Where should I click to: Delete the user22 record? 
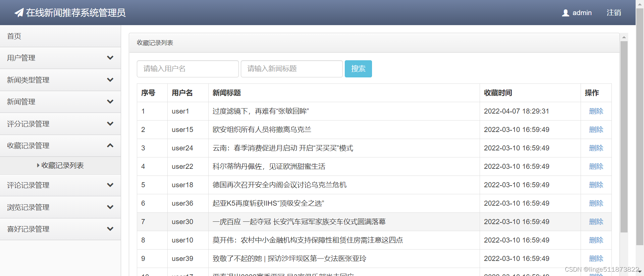pos(596,166)
